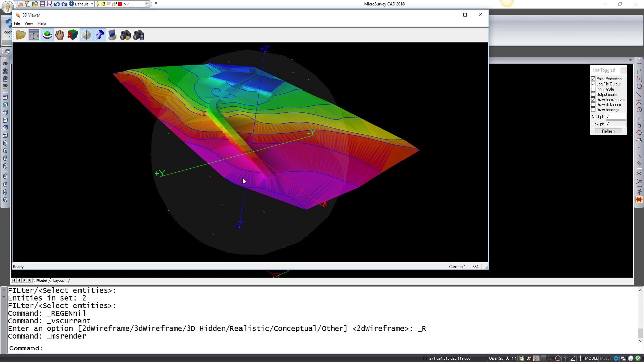Enable Draw bearings checkbox

593,110
